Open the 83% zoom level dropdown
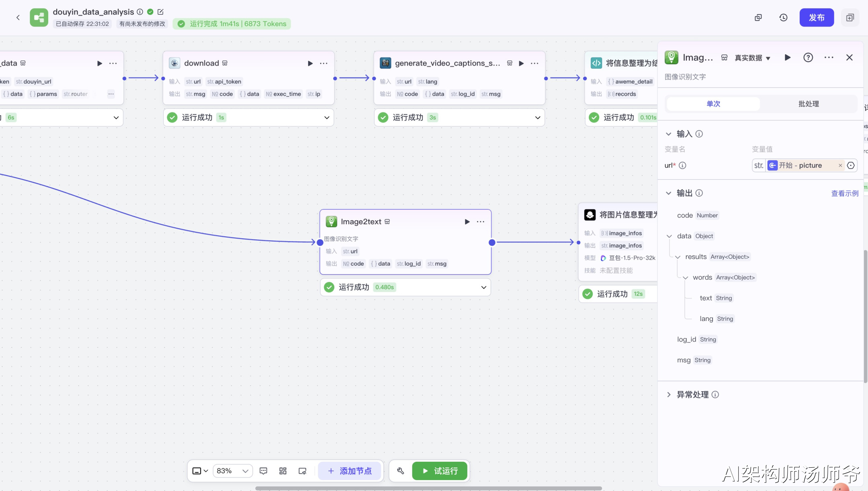The width and height of the screenshot is (868, 491). pos(233,471)
